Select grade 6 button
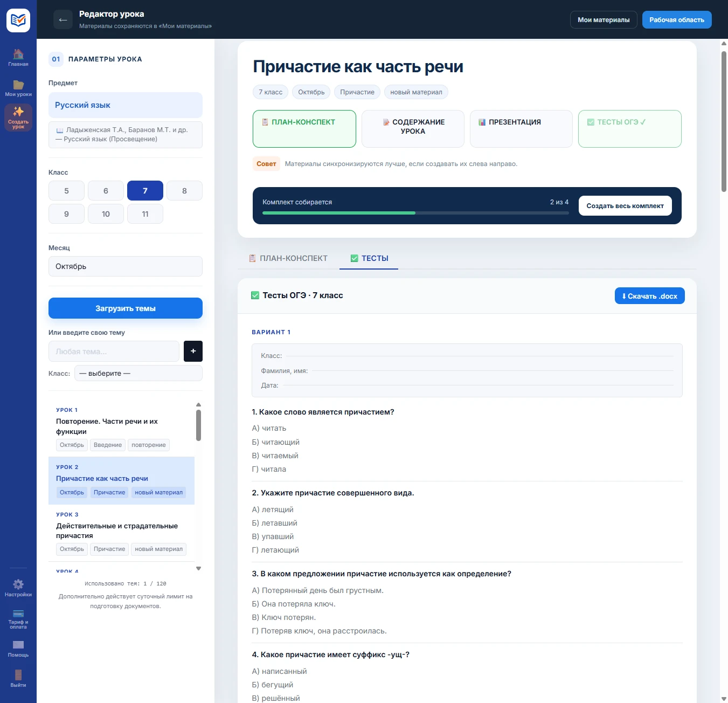Image resolution: width=728 pixels, height=703 pixels. [106, 191]
